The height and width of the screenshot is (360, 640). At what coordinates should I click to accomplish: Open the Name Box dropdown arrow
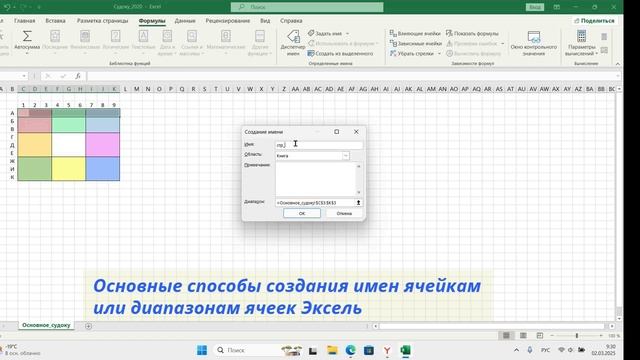point(24,76)
